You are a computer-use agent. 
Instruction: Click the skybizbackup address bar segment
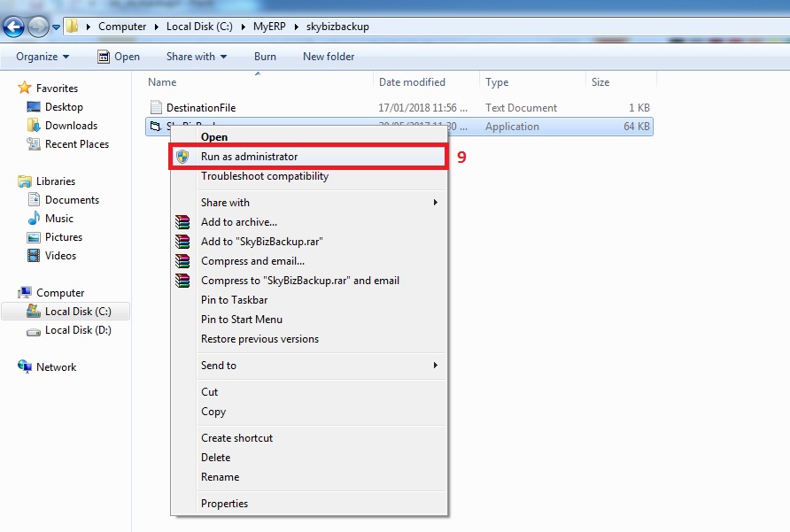[338, 27]
